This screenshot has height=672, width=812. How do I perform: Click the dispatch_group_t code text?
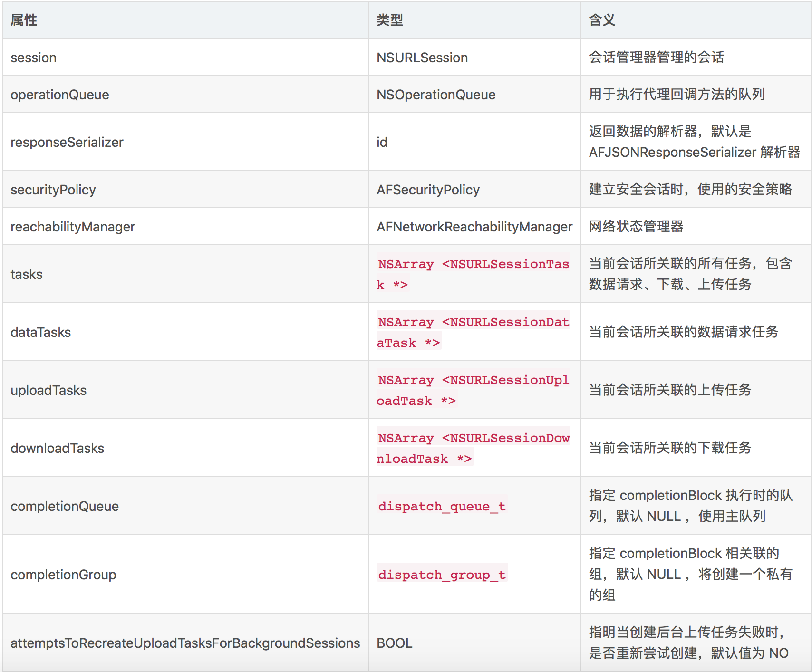[441, 575]
